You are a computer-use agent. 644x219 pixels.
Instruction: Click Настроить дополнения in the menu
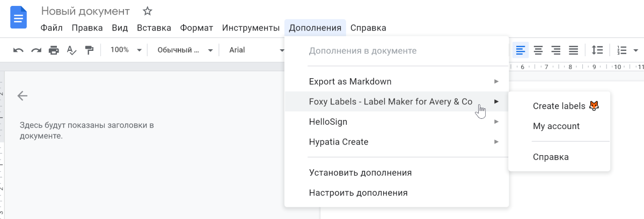tap(358, 193)
